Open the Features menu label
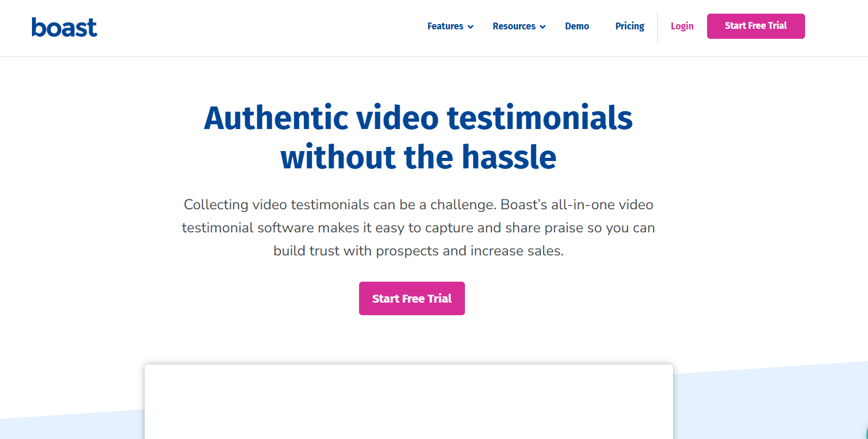868x439 pixels. click(445, 26)
